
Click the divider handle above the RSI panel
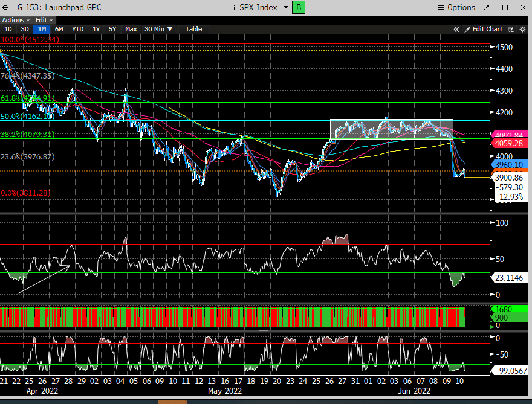tap(264, 214)
